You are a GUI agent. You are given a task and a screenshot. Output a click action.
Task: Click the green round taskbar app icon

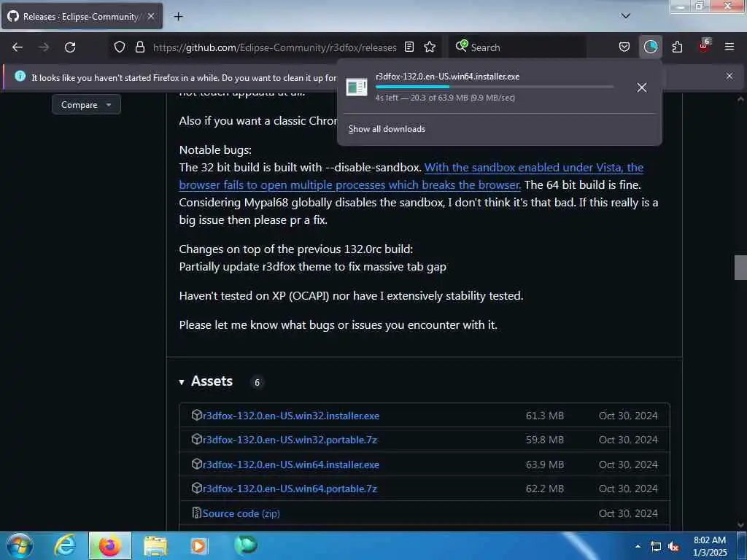(x=246, y=545)
